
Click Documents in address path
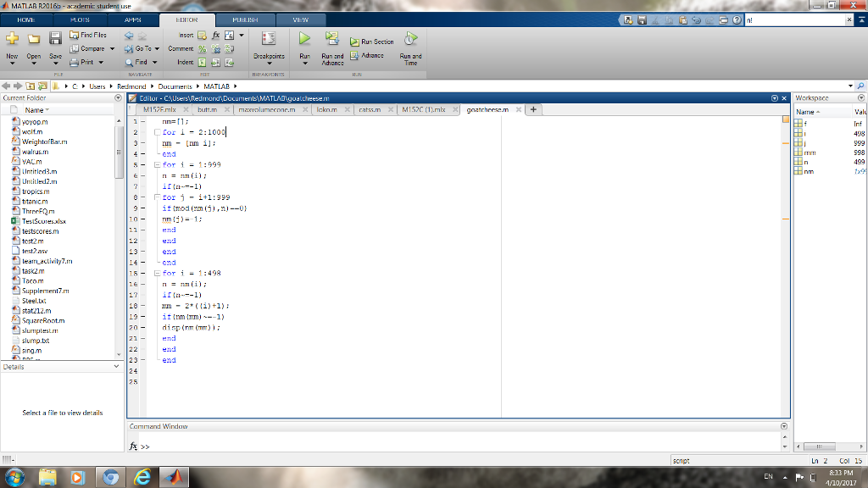pyautogui.click(x=175, y=86)
